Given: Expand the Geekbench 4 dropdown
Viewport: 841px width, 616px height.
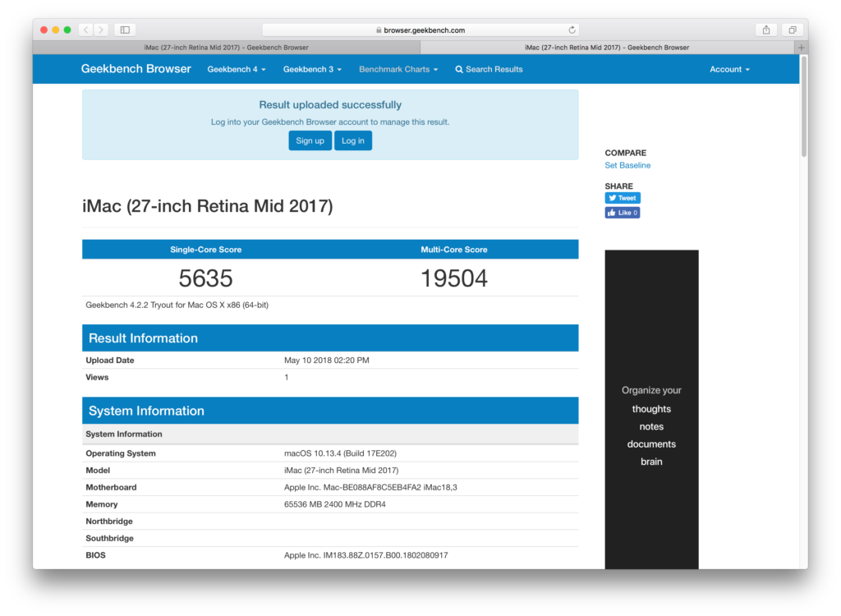Looking at the screenshot, I should tap(237, 69).
